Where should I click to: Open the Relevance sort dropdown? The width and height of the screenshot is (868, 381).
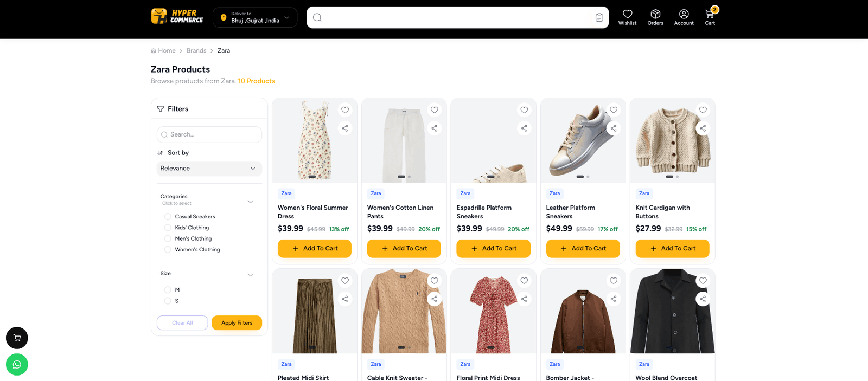[x=209, y=169]
